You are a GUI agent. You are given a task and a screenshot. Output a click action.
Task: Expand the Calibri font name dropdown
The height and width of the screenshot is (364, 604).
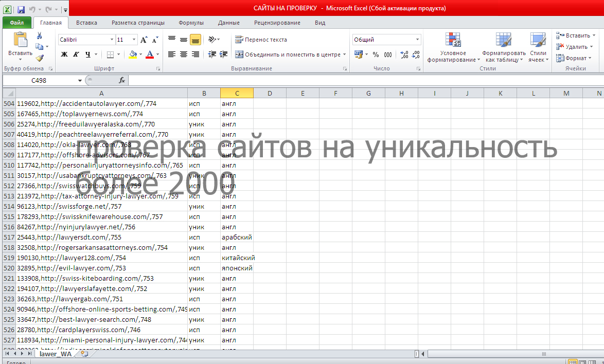click(112, 40)
